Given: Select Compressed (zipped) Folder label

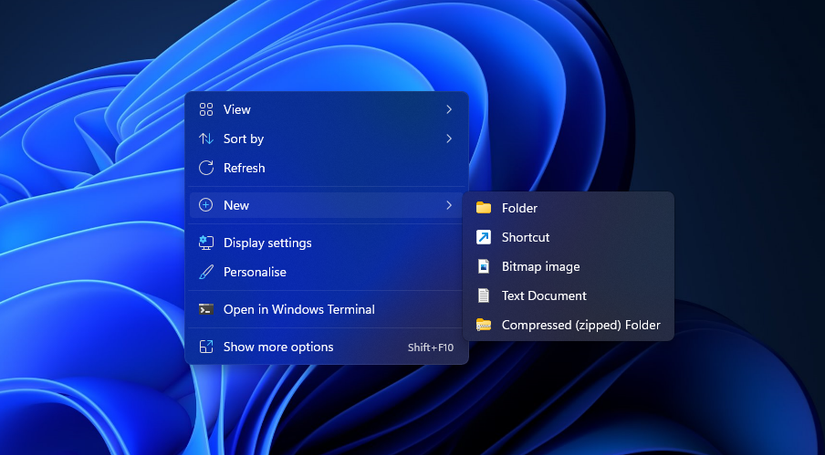Looking at the screenshot, I should pos(581,325).
